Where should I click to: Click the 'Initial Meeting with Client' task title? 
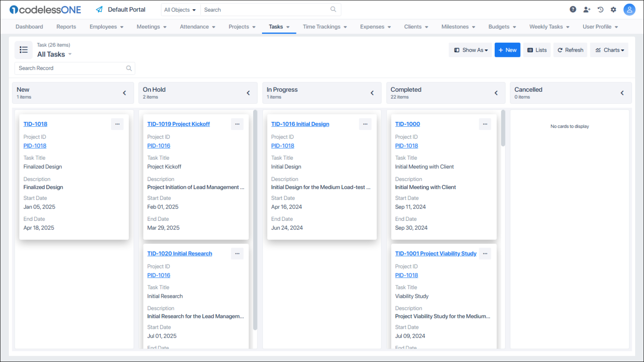click(424, 167)
